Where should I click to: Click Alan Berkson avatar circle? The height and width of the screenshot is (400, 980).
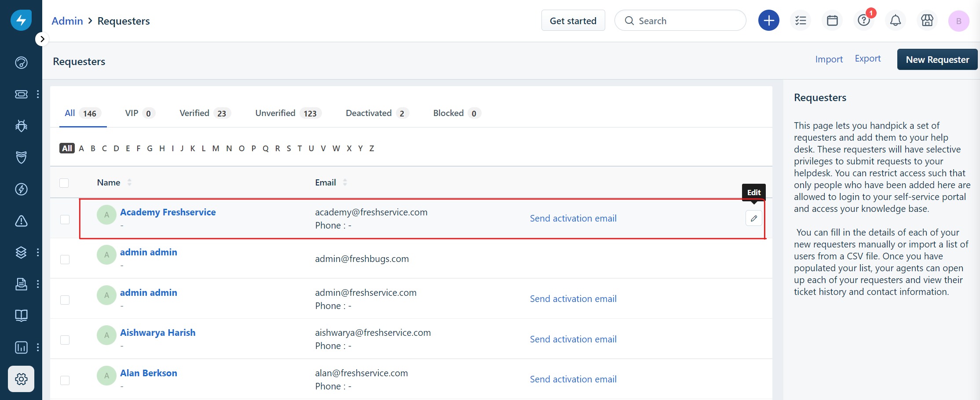106,376
